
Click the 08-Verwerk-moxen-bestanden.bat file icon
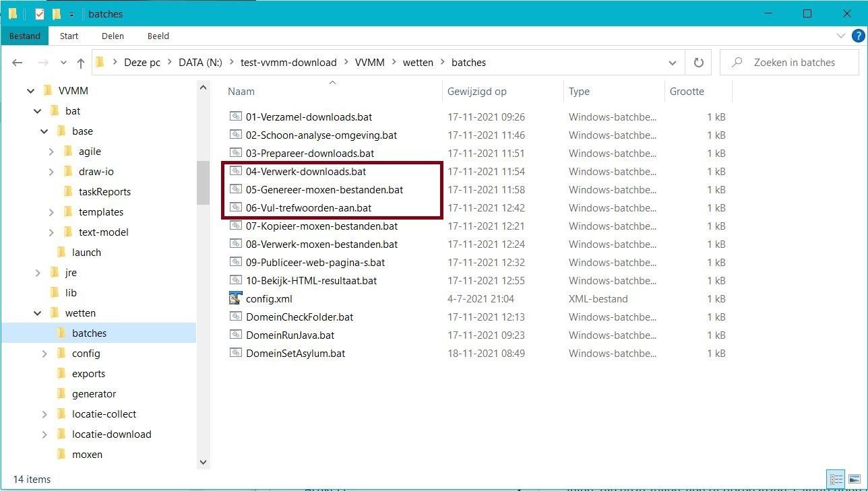click(x=235, y=244)
